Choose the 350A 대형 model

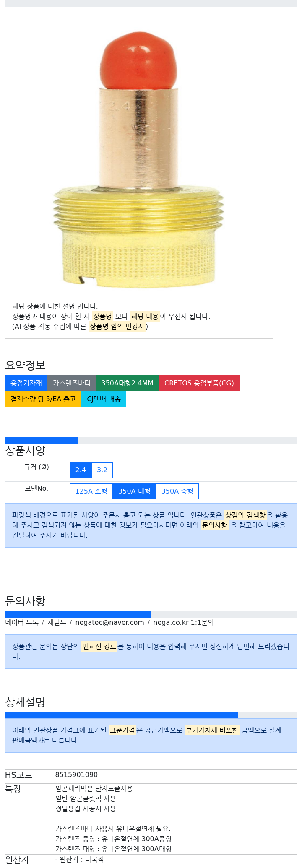[134, 491]
